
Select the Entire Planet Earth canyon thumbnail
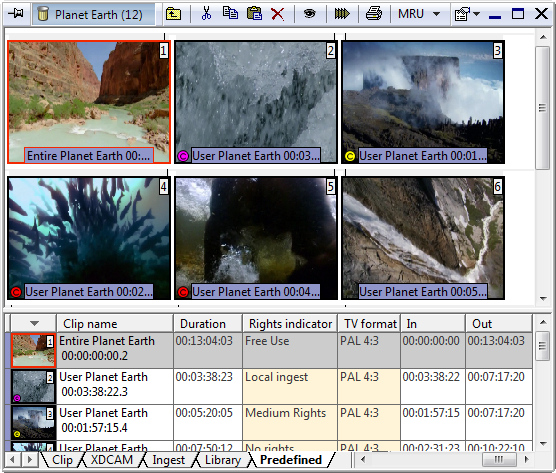89,102
